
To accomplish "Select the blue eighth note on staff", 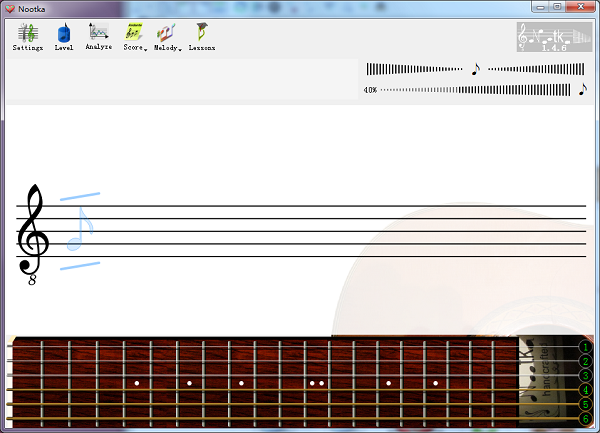I will 78,230.
